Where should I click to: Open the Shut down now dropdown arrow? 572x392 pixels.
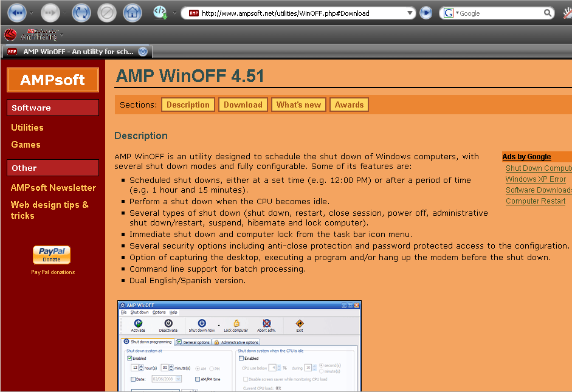tap(218, 325)
